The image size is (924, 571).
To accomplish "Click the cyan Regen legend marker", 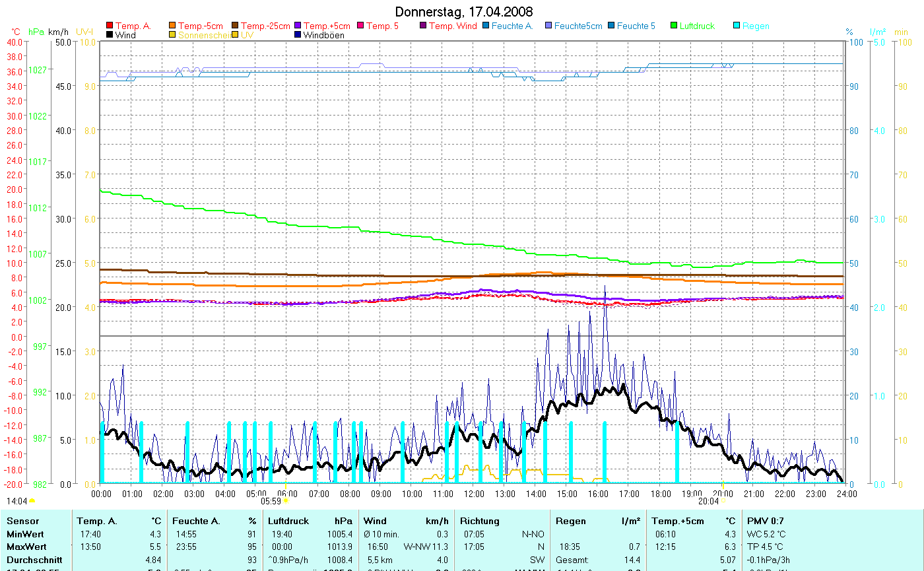I will coord(737,26).
